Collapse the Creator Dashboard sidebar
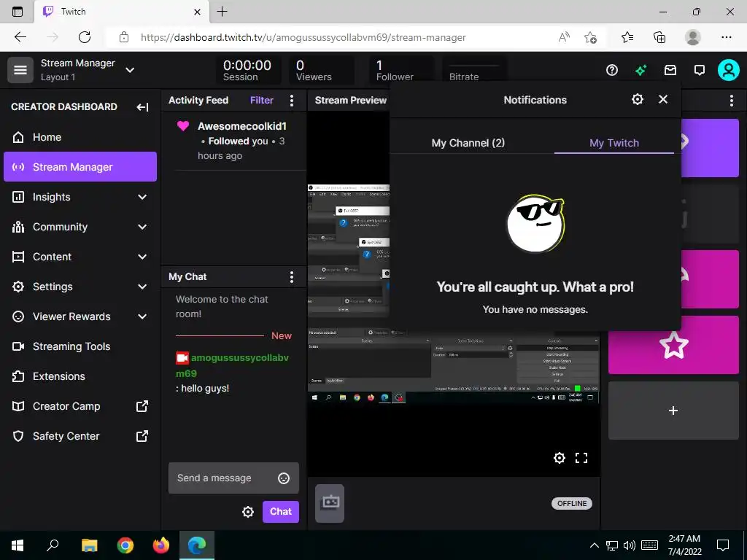The image size is (747, 560). [142, 107]
